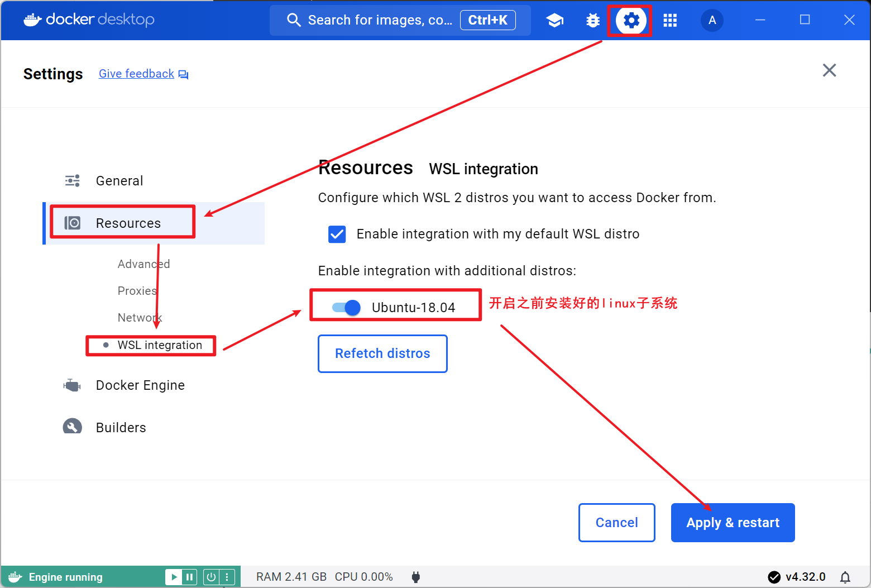Image resolution: width=871 pixels, height=588 pixels.
Task: Click Refetch distros button
Action: tap(382, 353)
